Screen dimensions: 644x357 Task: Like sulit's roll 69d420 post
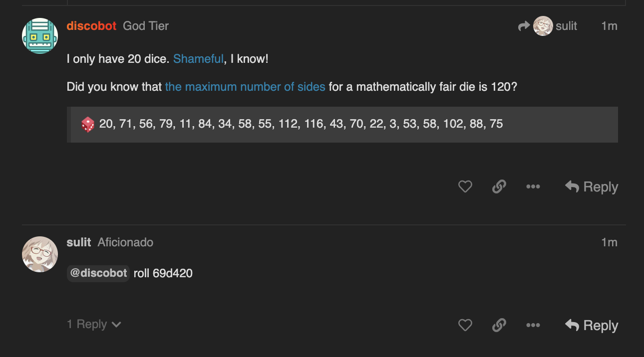[465, 326]
